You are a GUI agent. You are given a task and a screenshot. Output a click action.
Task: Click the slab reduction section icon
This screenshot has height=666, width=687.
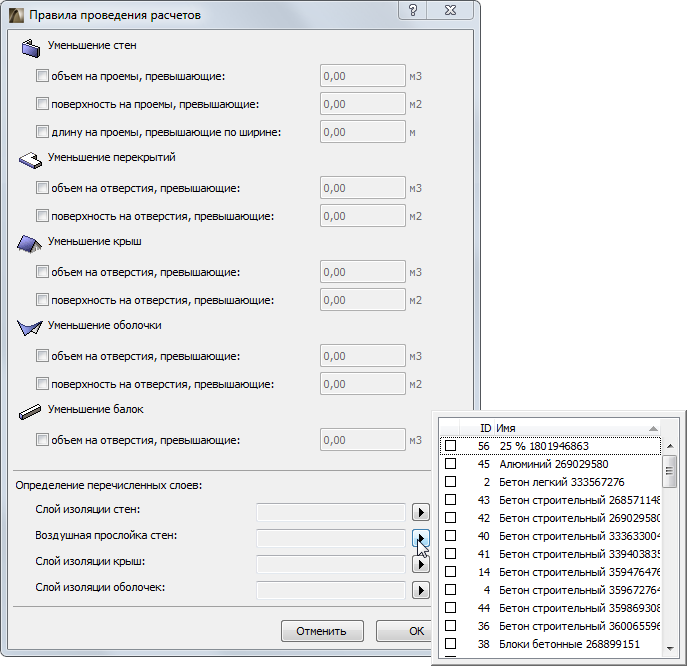coord(30,160)
